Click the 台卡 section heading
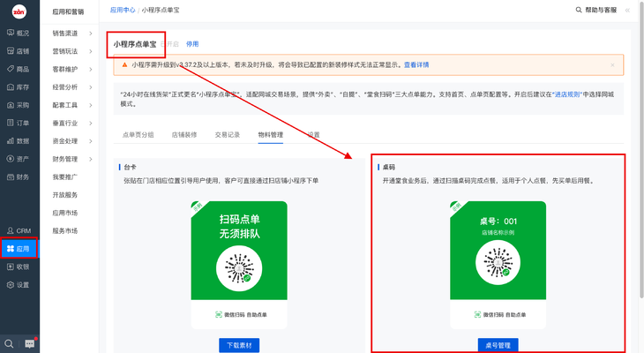644x353 pixels. tap(130, 168)
